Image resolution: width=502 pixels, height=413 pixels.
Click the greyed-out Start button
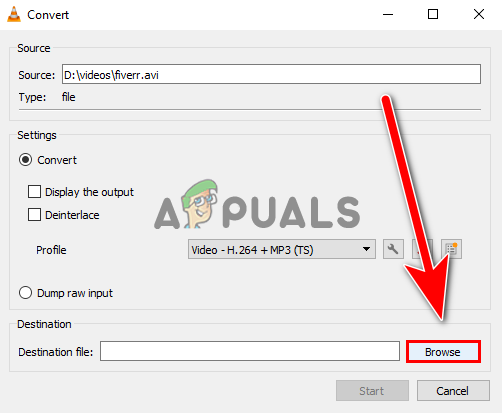pos(372,391)
